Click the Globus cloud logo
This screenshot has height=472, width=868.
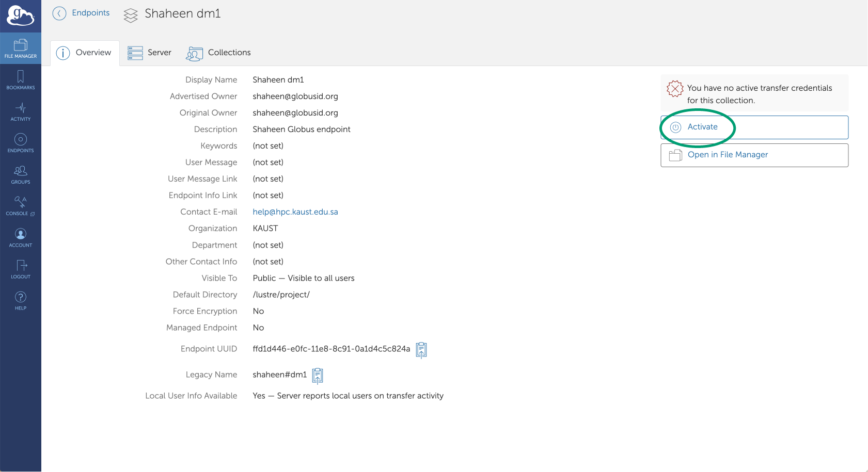[x=20, y=16]
